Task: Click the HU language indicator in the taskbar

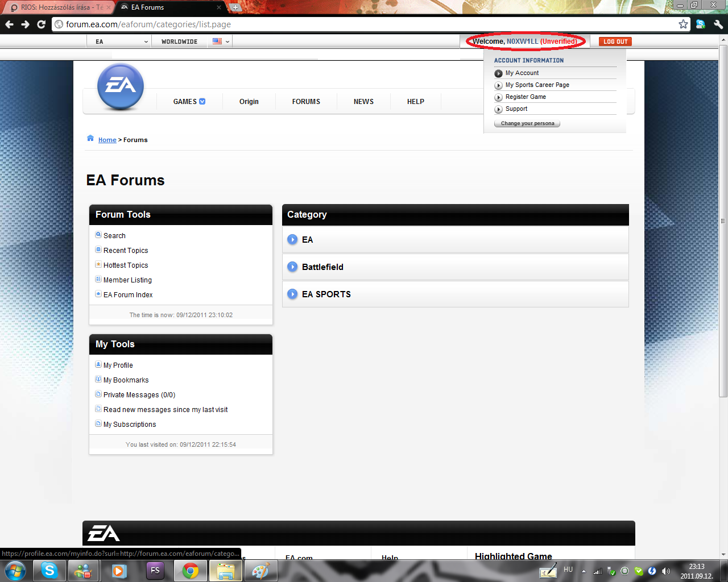Action: [568, 569]
